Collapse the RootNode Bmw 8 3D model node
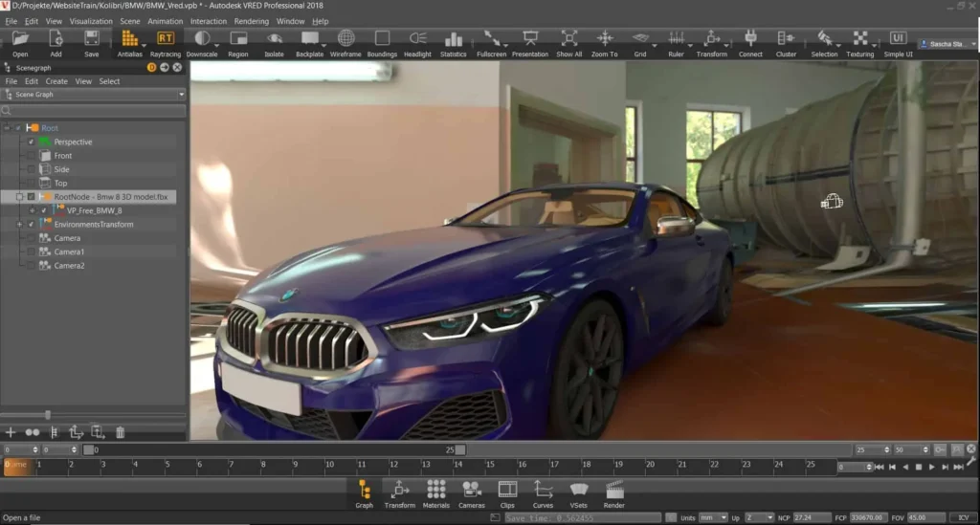This screenshot has height=525, width=980. (19, 197)
